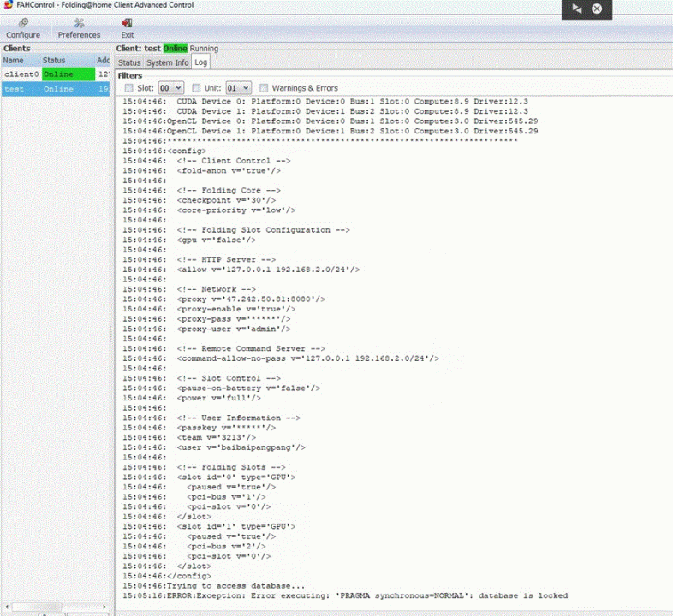
Task: Click the green Online label beside Client: test
Action: (176, 49)
